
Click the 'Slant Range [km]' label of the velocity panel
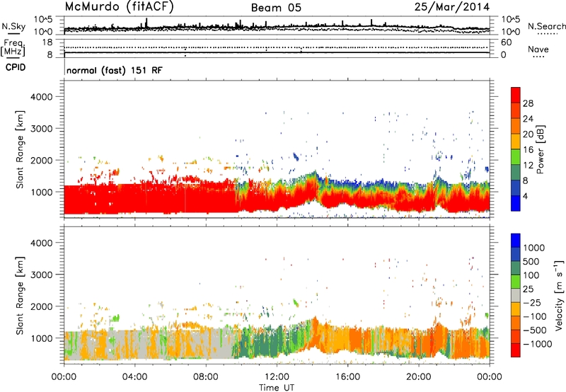(x=20, y=295)
